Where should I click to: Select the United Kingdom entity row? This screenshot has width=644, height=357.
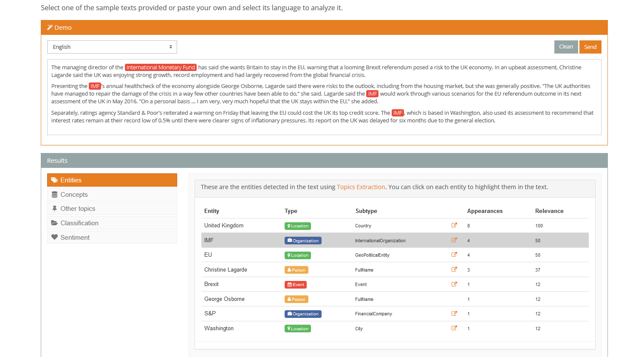[x=395, y=226]
